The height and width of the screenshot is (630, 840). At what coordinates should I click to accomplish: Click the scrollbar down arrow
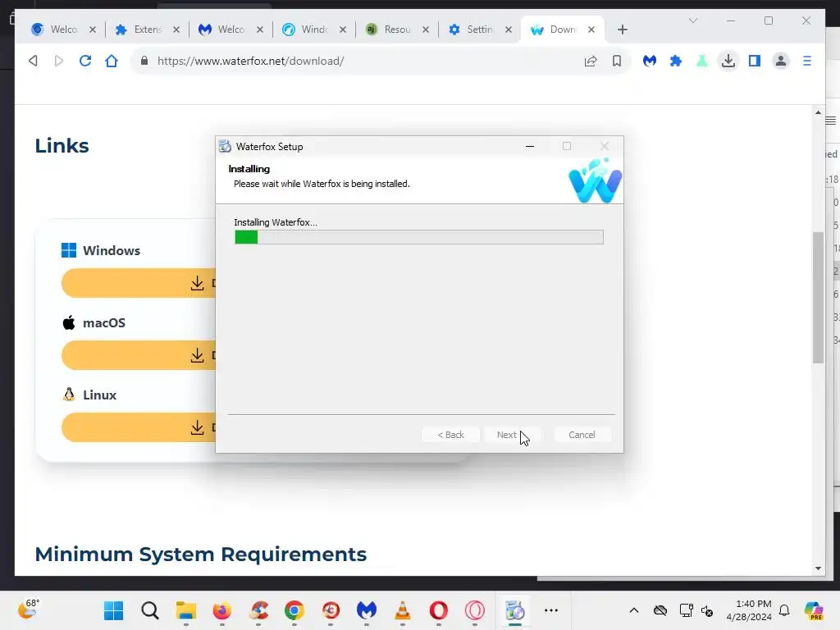818,568
